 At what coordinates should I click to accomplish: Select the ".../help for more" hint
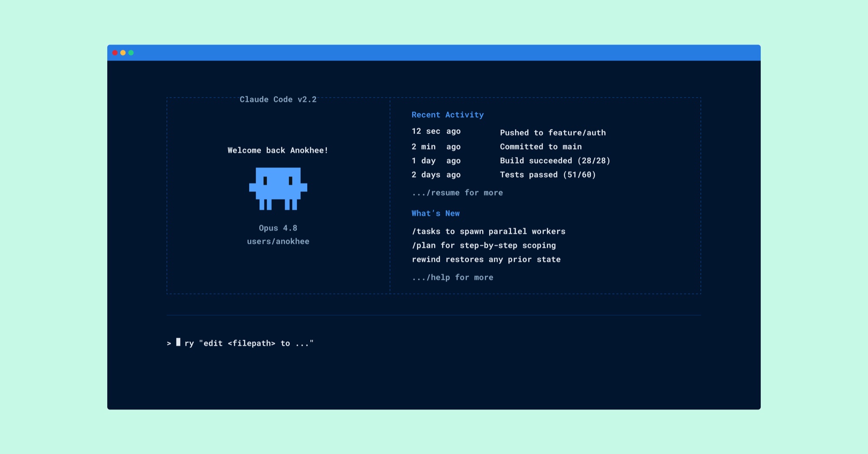453,277
